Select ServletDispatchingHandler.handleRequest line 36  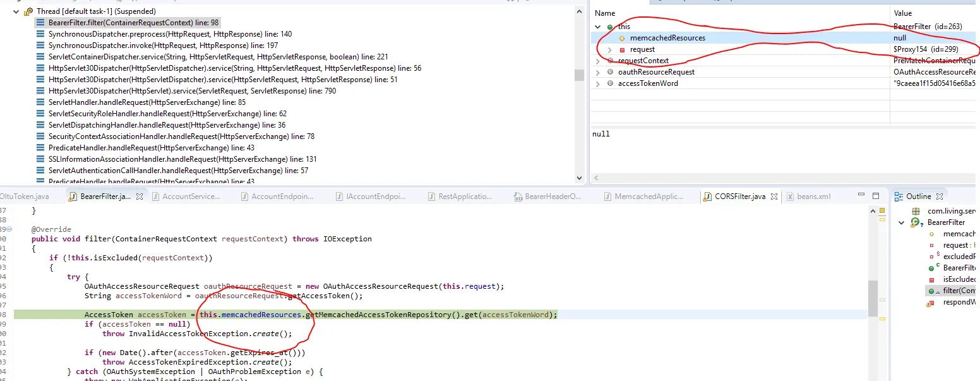tap(167, 125)
